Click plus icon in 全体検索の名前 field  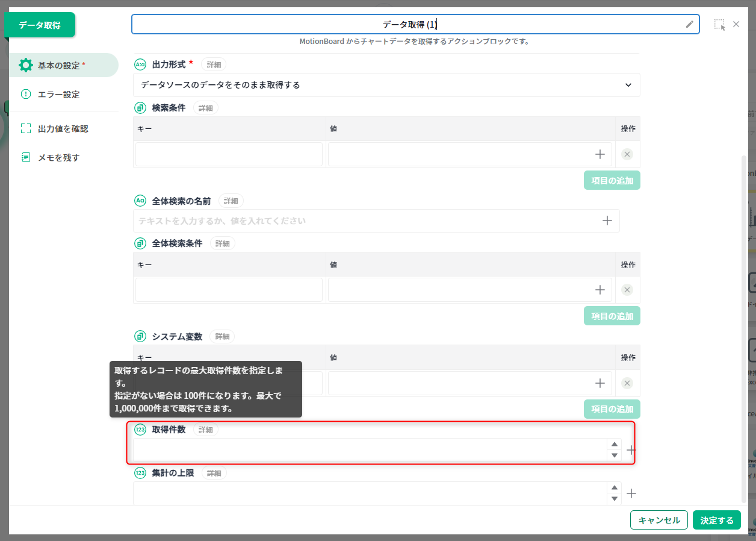607,220
